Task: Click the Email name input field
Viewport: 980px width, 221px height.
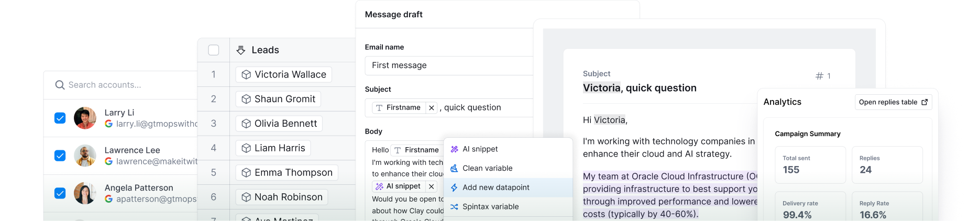Action: (x=448, y=65)
